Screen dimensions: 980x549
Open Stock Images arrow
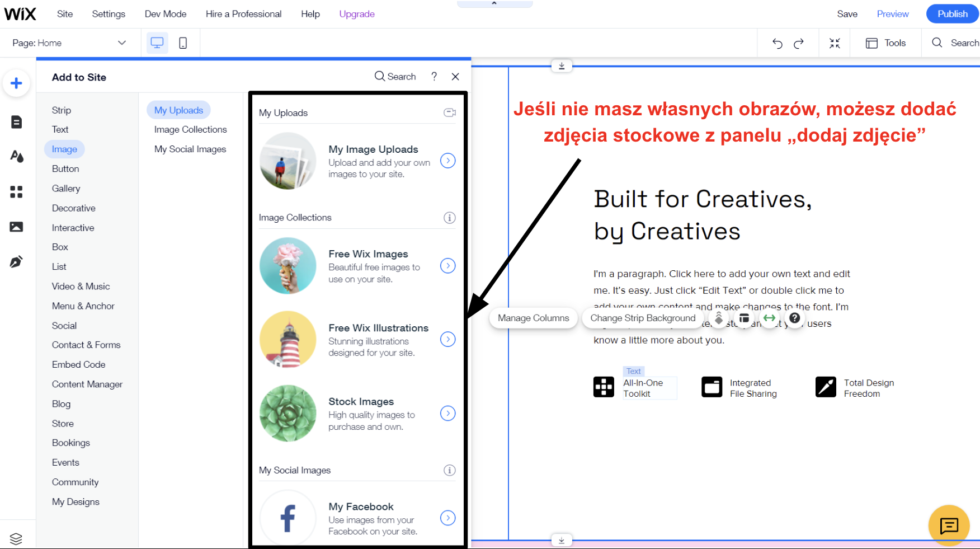click(448, 413)
